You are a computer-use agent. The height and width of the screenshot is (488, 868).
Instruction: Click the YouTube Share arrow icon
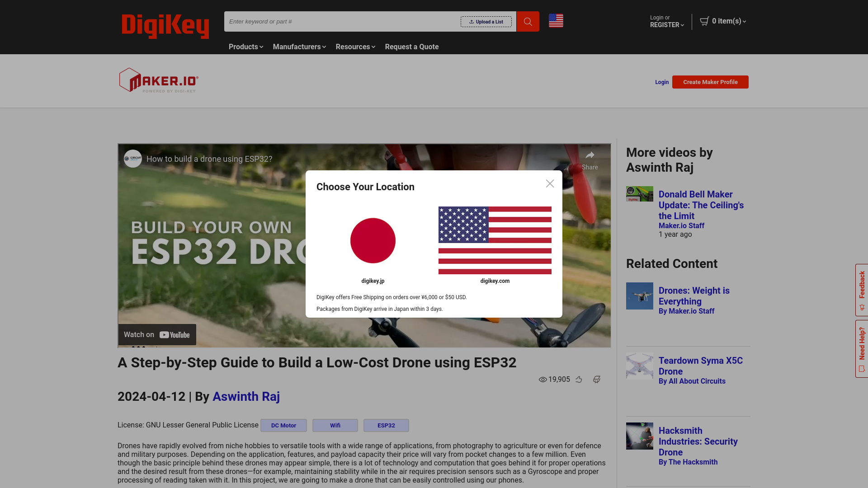click(590, 155)
